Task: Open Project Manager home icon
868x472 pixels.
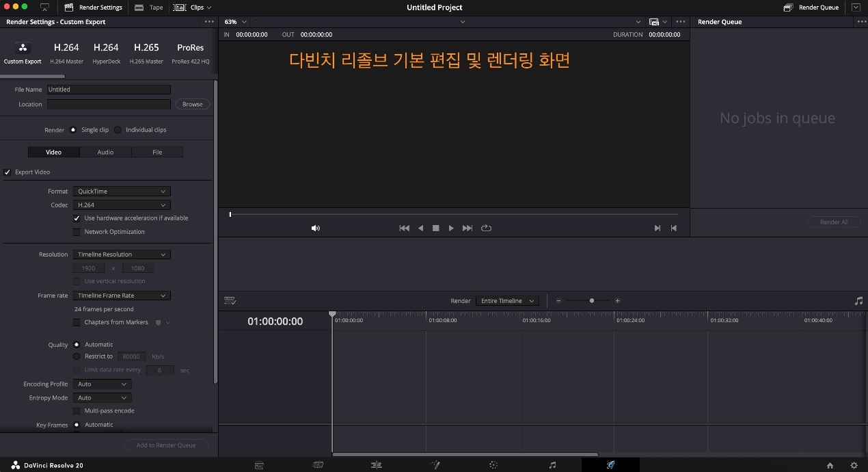Action: (830, 465)
